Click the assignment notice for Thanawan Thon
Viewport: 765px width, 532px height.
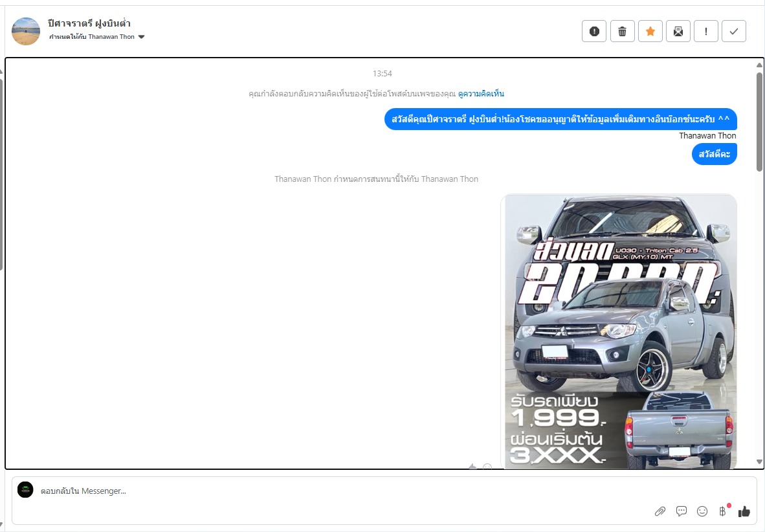[x=376, y=179]
